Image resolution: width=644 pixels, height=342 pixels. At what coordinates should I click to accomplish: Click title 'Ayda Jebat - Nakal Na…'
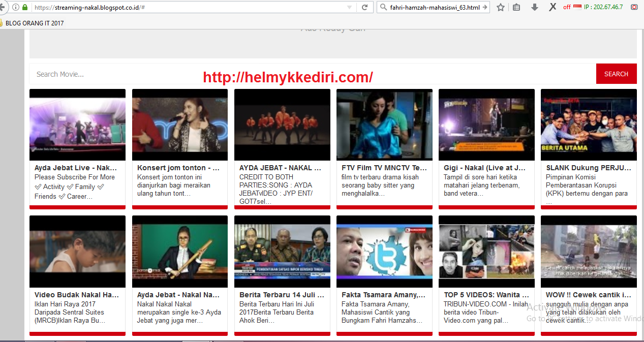tap(178, 295)
